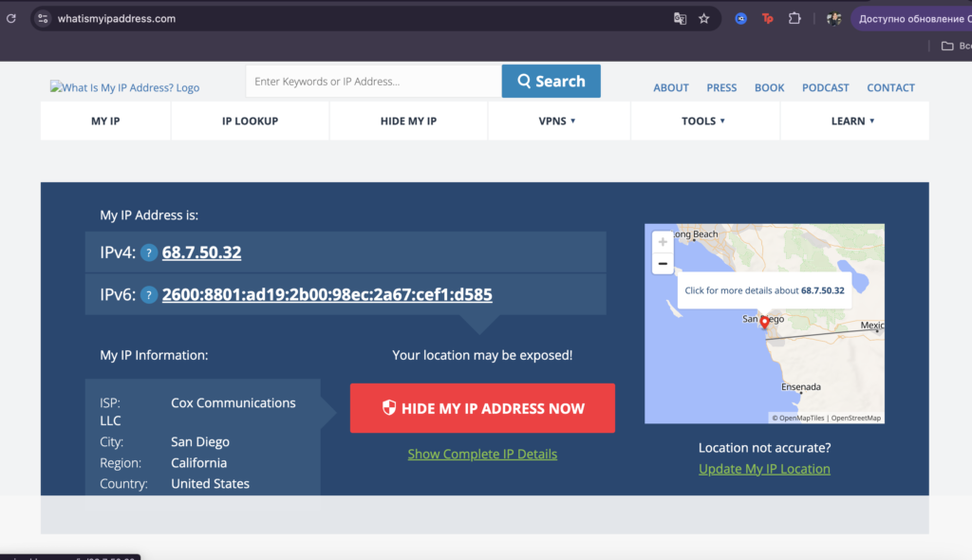Click map tooltip about 68.7.50.32
Viewport: 972px width, 560px height.
764,290
